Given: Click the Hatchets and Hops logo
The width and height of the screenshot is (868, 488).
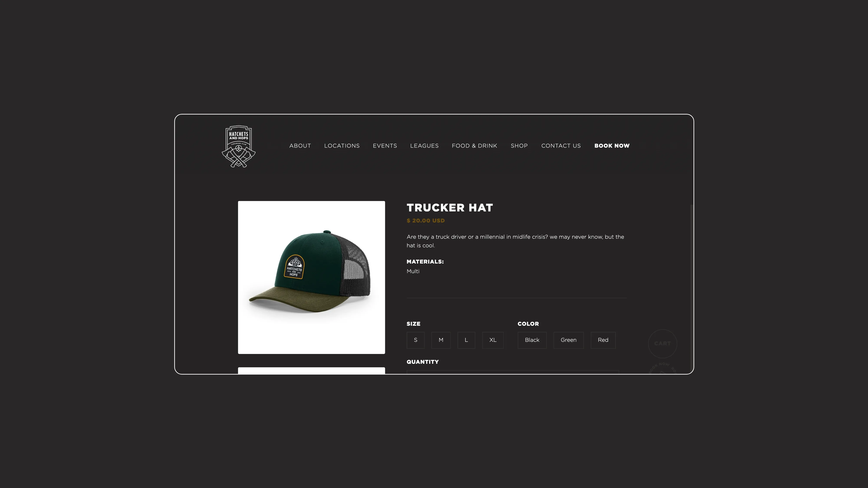Looking at the screenshot, I should click(238, 146).
